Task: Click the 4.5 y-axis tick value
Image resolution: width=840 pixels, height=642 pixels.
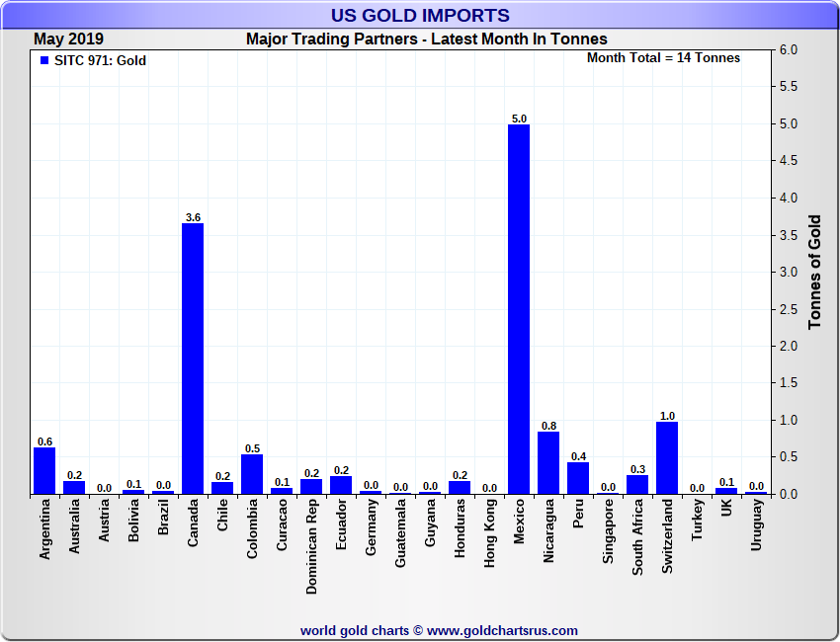Action: (x=788, y=161)
